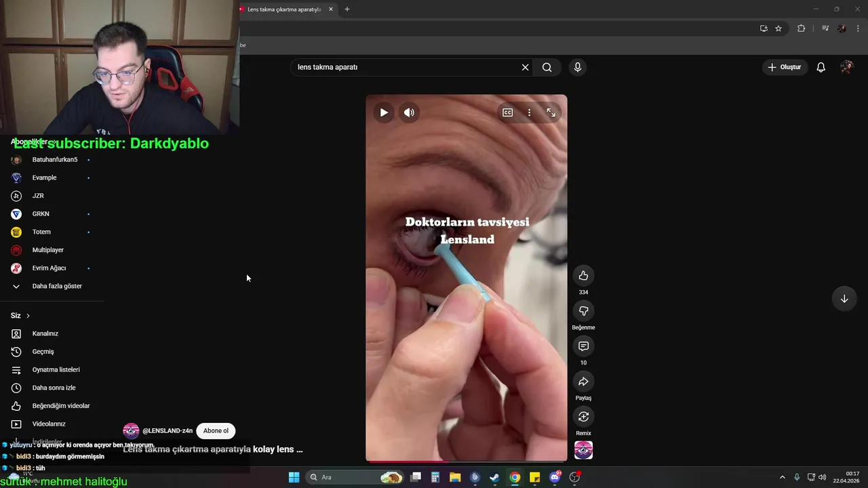Expand the 'Siz' section chevron
This screenshot has width=868, height=488.
28,316
